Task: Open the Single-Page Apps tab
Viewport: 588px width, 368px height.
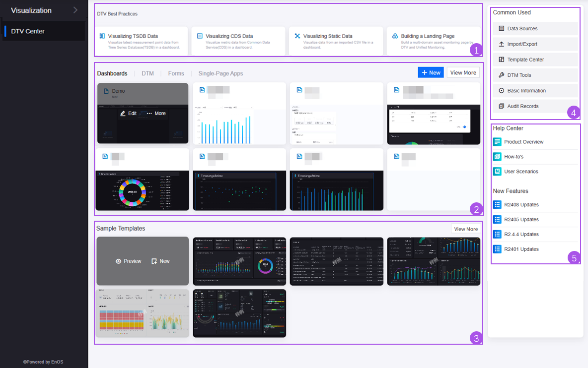Action: [x=220, y=73]
